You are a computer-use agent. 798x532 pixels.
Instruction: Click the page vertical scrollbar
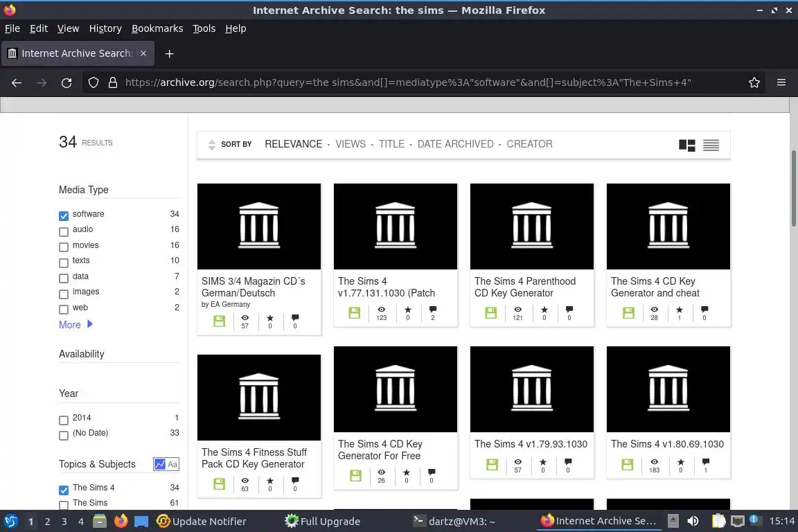(793, 188)
